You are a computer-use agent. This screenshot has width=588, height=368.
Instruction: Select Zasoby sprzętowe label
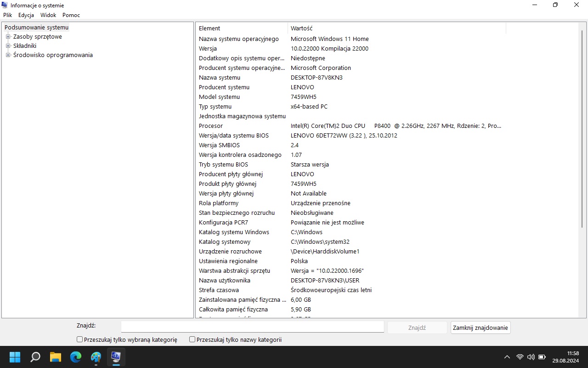[x=38, y=37]
